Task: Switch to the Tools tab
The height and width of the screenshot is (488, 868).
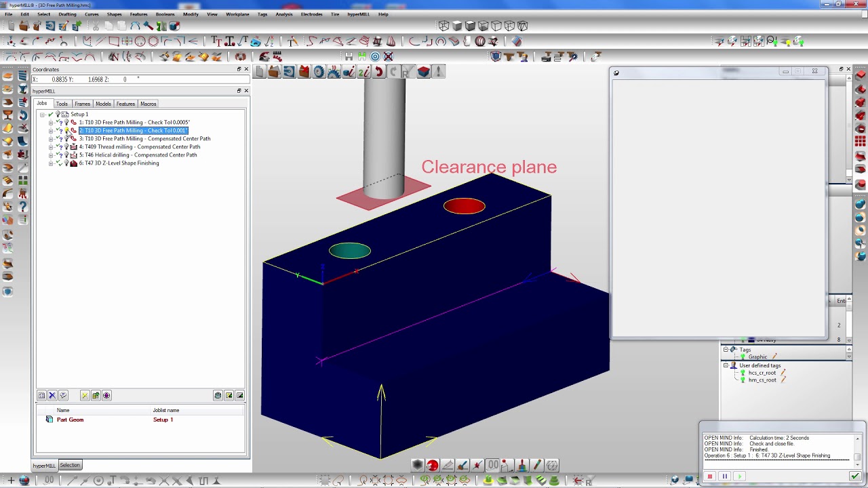Action: click(x=62, y=104)
